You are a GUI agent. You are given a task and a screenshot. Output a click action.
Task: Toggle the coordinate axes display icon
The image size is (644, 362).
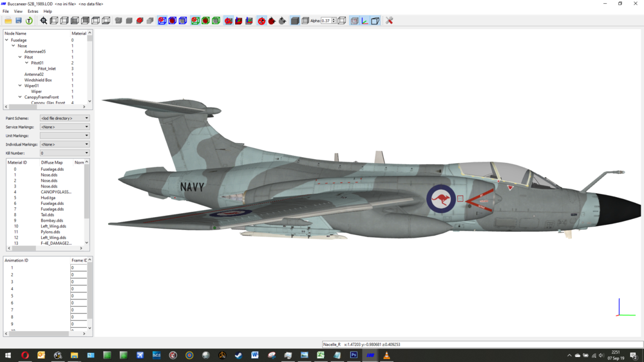365,21
